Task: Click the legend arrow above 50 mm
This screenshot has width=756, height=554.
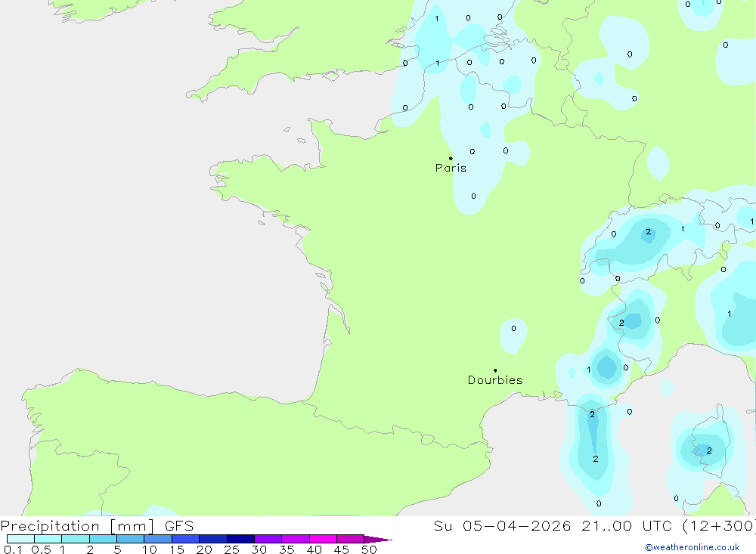Action: click(377, 539)
